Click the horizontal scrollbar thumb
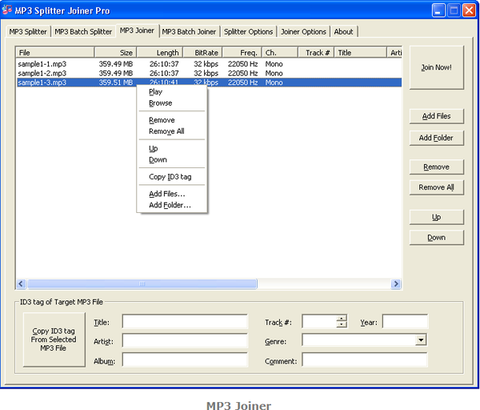This screenshot has height=410, width=480. tap(142, 284)
